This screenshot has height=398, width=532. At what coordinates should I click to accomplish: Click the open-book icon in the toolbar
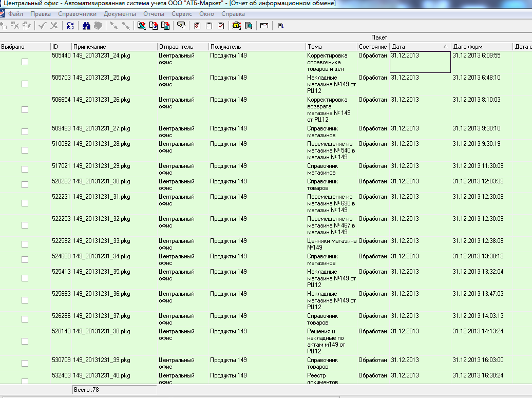tap(249, 25)
